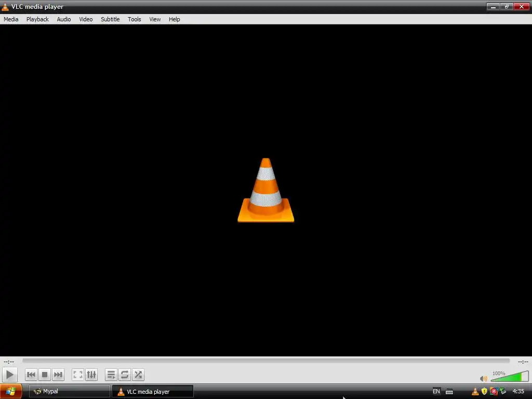Click the EN language indicator
Screen dimensions: 532x399
[436, 392]
